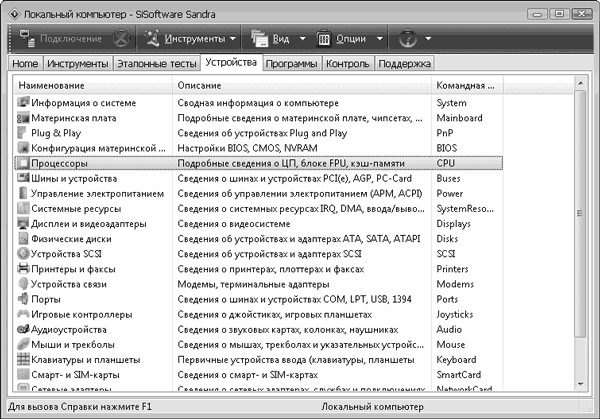Switch to the Поддержка tab
Viewport: 600px width, 419px height.
pyautogui.click(x=405, y=63)
